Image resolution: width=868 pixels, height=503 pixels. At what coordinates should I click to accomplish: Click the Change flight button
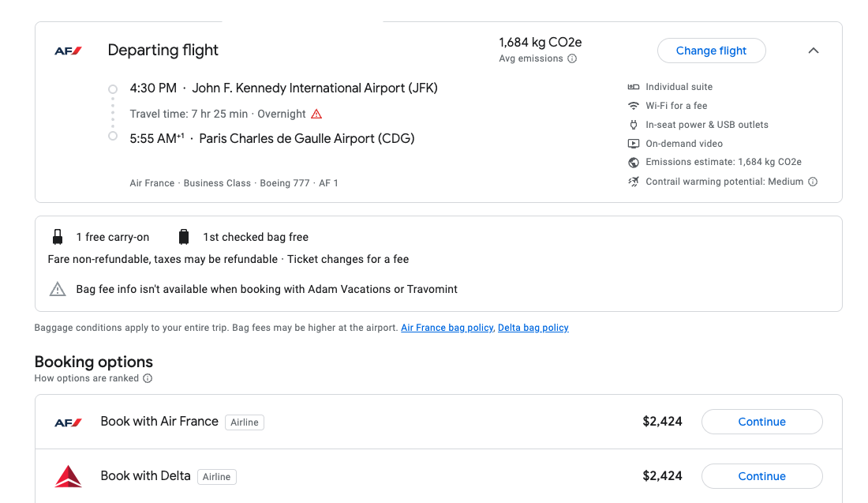[x=711, y=50]
